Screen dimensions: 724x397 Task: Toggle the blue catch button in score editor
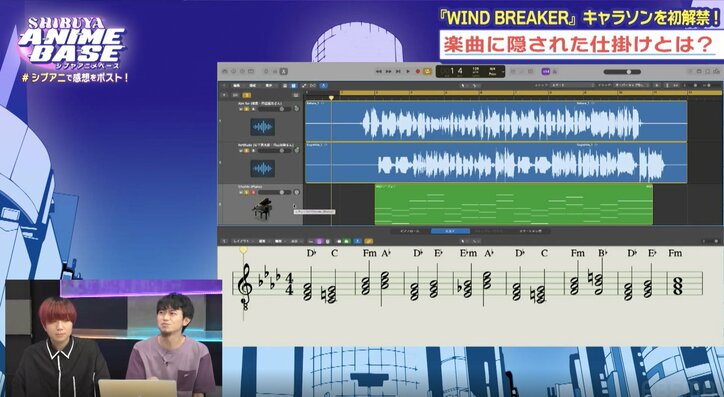pyautogui.click(x=357, y=241)
